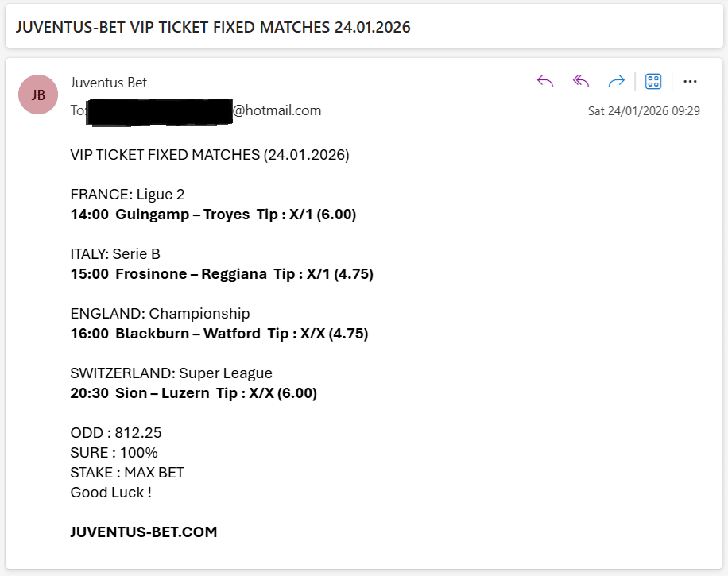
Task: Open the Apps flyout panel
Action: 652,81
